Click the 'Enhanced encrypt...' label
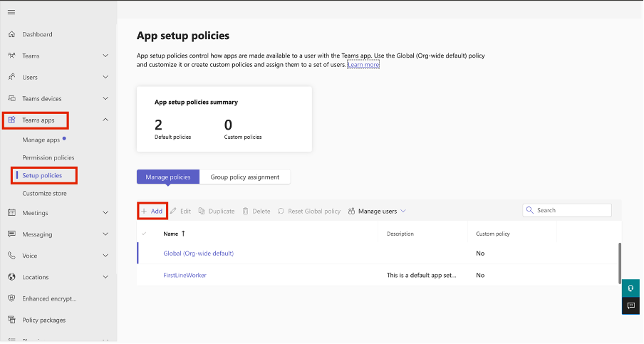 pos(49,298)
